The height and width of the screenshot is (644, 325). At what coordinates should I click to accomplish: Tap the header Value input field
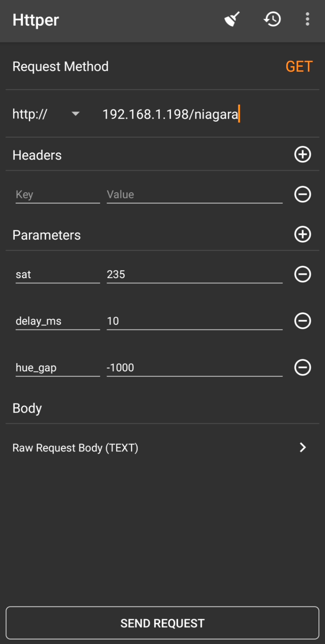click(x=194, y=194)
